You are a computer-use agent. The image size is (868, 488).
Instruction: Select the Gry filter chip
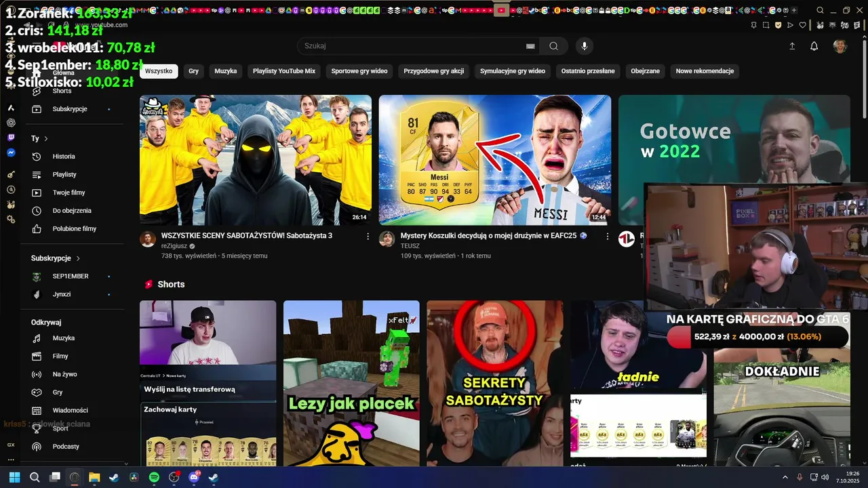coord(194,70)
